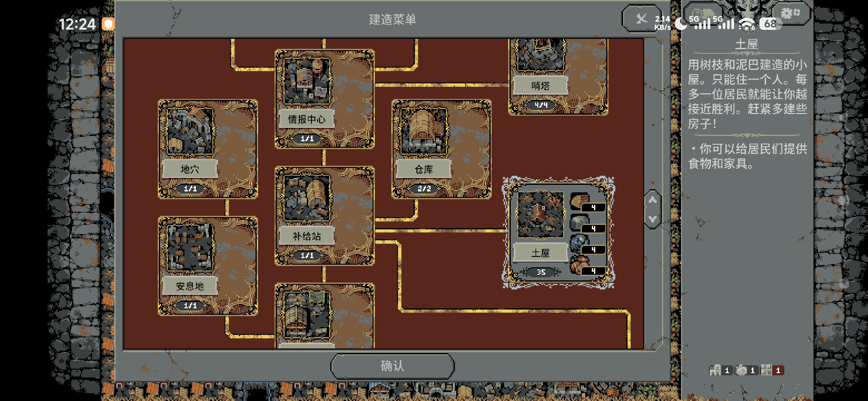Select the 地穴 building card
The height and width of the screenshot is (401, 868).
point(208,149)
